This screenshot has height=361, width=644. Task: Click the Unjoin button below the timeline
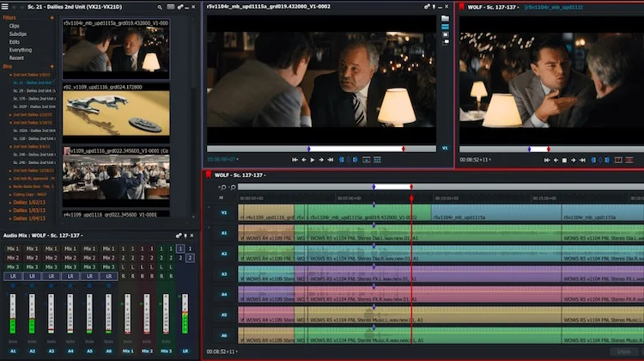[x=624, y=352]
